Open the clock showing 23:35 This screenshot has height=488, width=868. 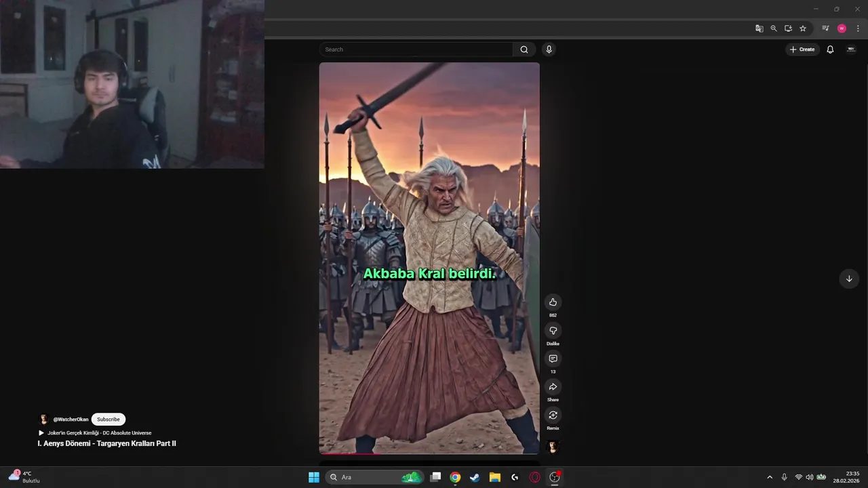pyautogui.click(x=846, y=477)
